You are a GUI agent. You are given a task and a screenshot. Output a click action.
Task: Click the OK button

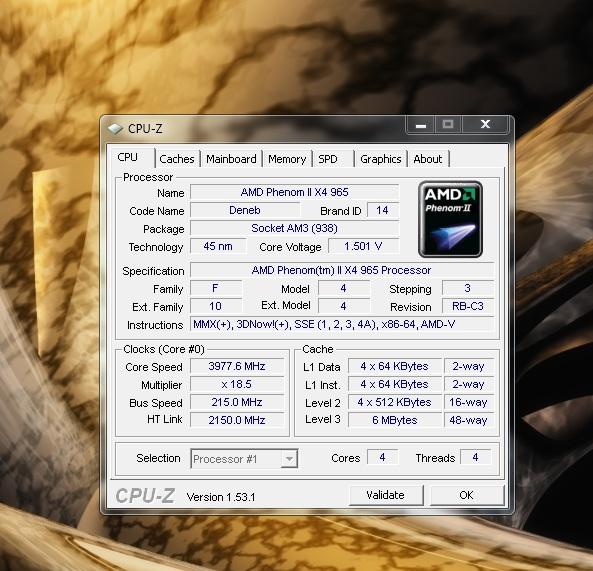[467, 495]
